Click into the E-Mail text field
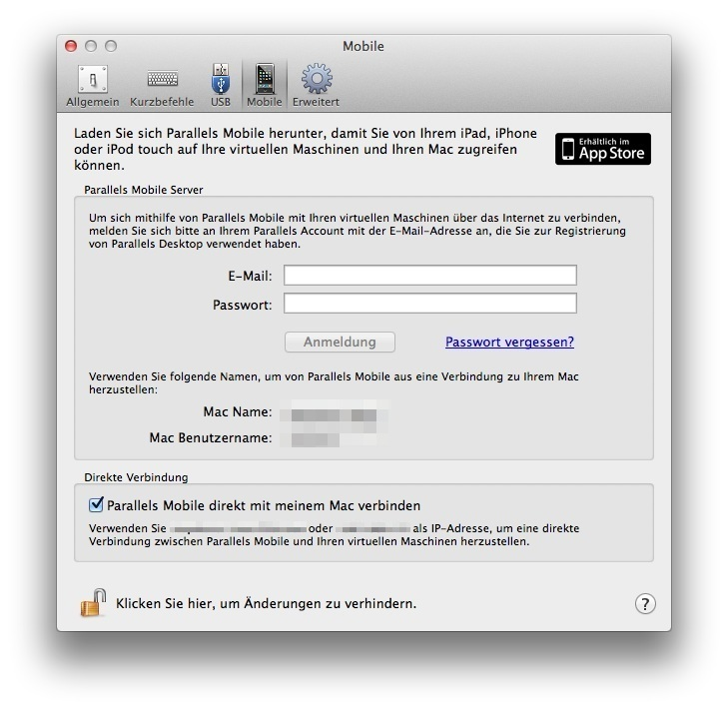The image size is (728, 710). tap(429, 276)
